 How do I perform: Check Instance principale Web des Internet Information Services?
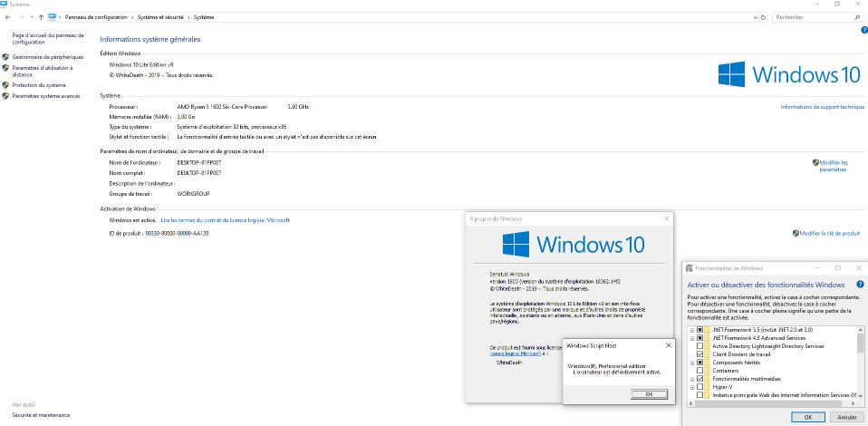point(699,395)
